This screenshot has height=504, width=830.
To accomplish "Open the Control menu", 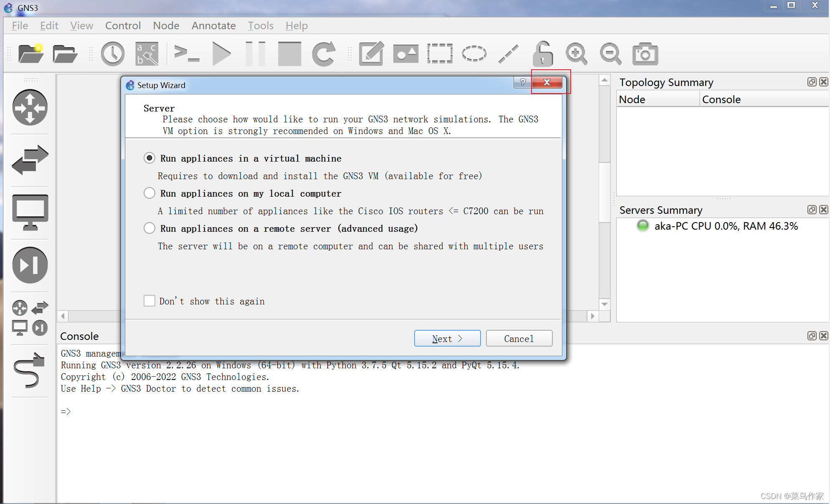I will 123,25.
